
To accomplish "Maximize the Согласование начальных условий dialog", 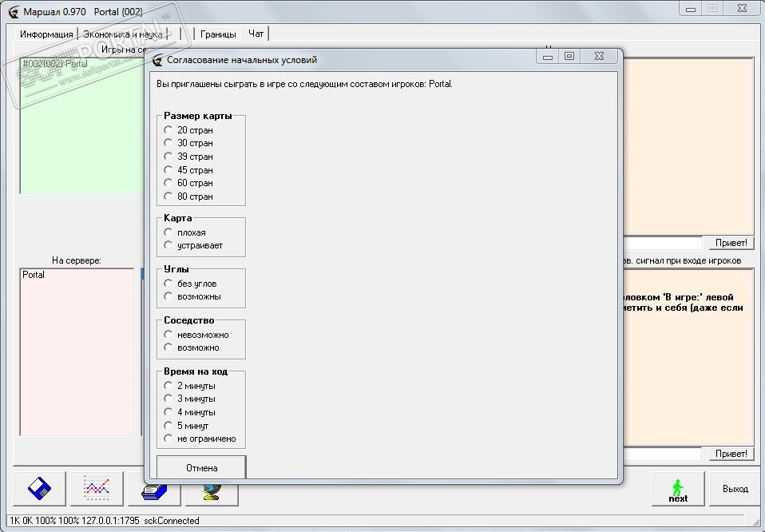I will [569, 56].
